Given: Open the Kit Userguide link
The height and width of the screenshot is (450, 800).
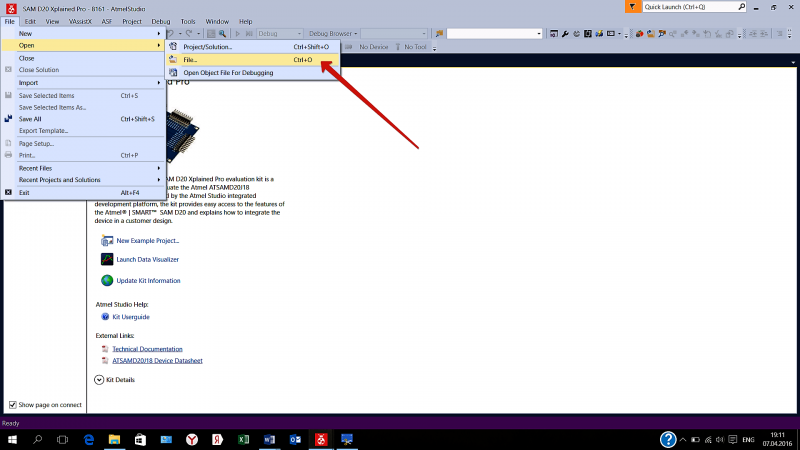Looking at the screenshot, I should coord(131,317).
